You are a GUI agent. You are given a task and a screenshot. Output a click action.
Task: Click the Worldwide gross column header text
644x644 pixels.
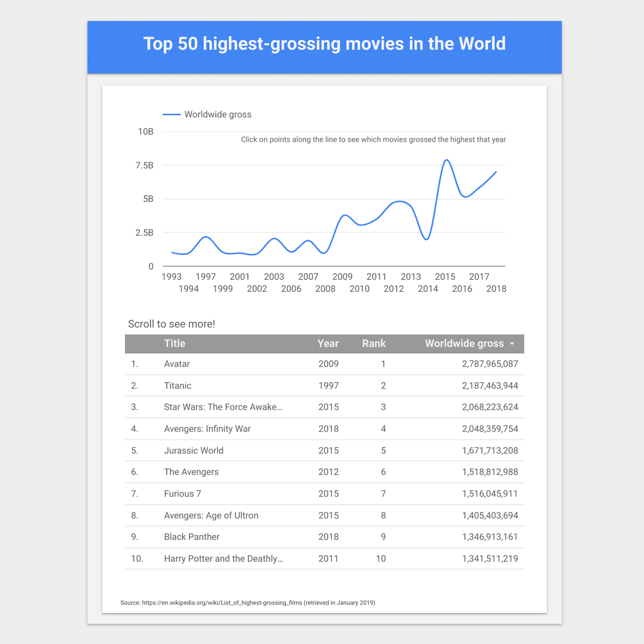[464, 343]
